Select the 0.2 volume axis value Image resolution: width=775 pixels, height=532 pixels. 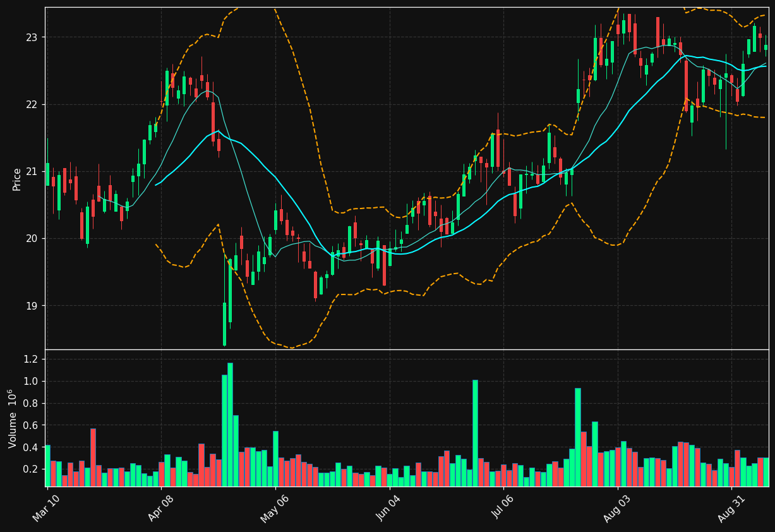tap(32, 469)
